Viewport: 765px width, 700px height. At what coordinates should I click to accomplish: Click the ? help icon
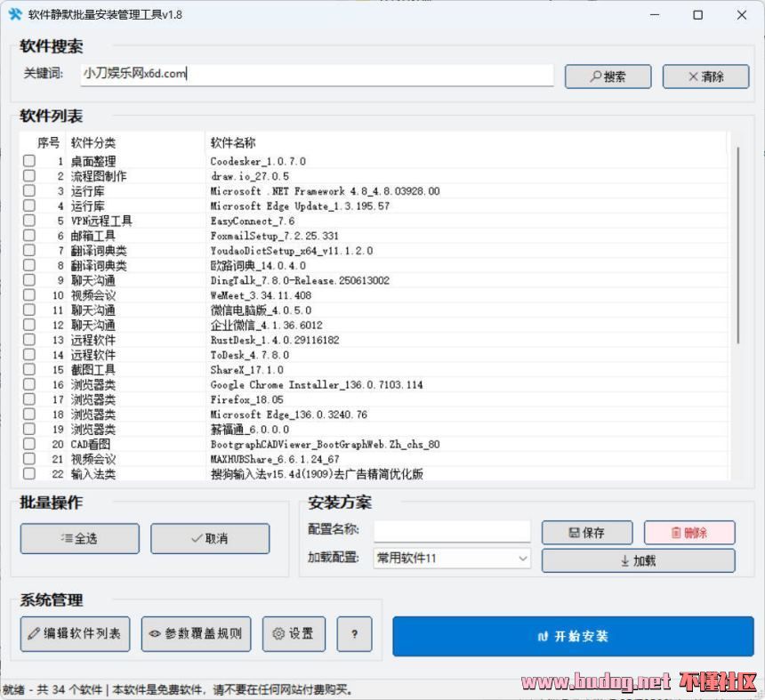354,634
